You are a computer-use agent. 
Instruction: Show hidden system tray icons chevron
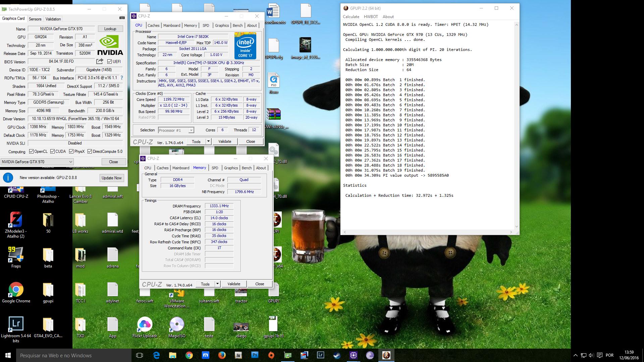click(576, 355)
